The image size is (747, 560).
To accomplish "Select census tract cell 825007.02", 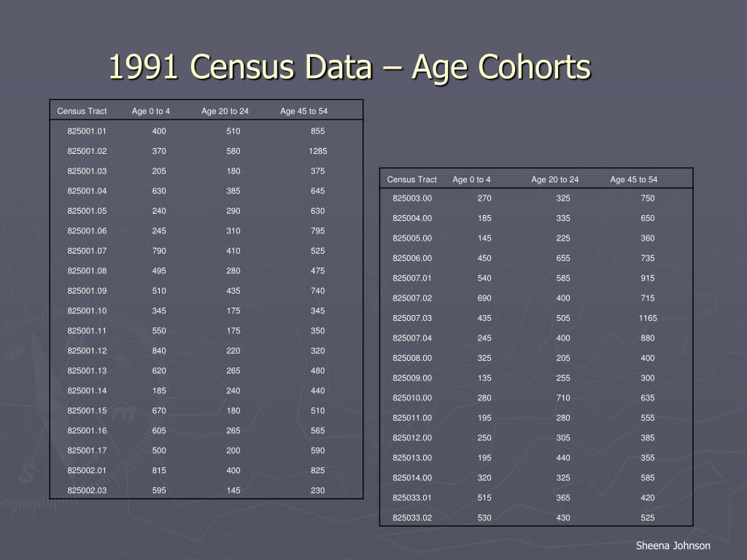I will coord(412,298).
